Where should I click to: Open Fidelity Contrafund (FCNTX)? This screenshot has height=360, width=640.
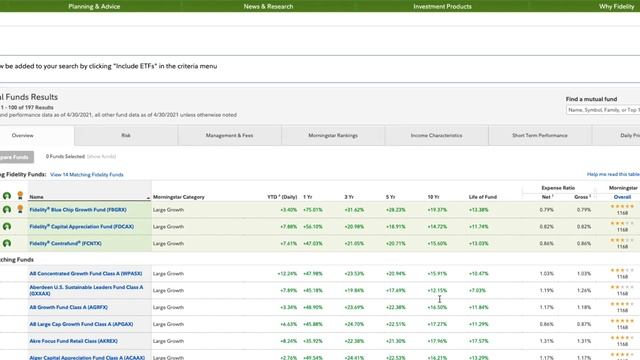pos(65,243)
